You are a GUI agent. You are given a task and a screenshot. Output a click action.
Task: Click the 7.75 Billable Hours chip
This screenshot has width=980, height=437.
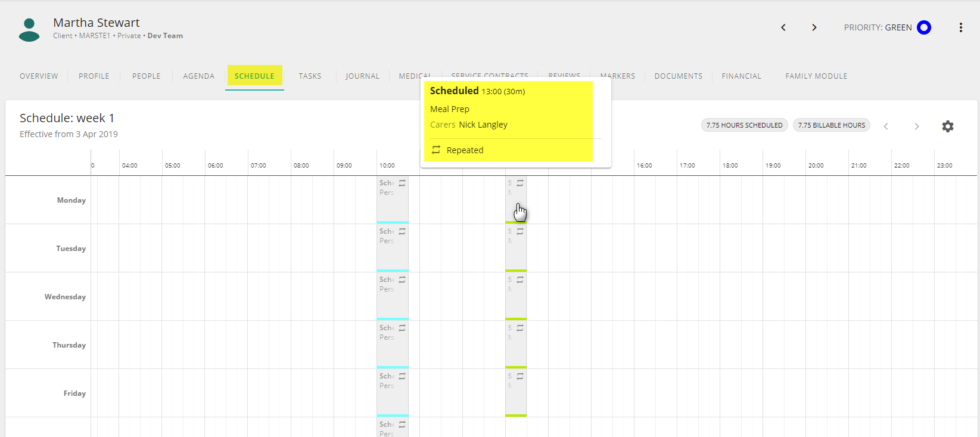pos(832,125)
